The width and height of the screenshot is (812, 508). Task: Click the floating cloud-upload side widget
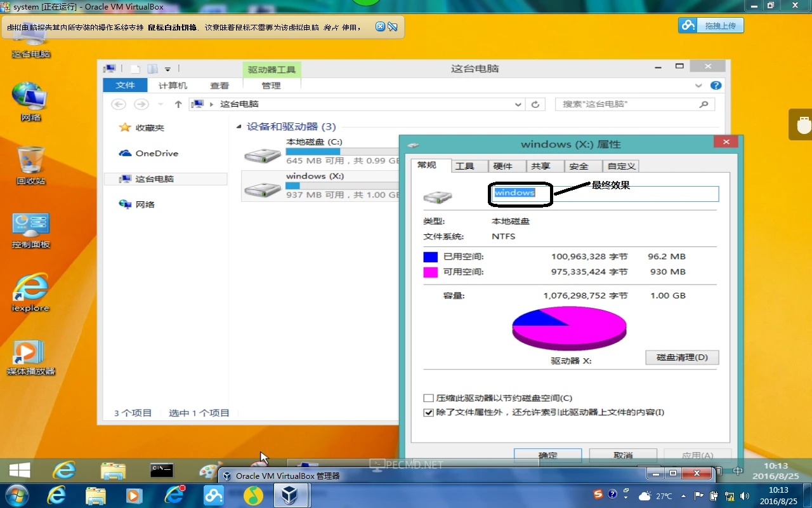coord(801,124)
